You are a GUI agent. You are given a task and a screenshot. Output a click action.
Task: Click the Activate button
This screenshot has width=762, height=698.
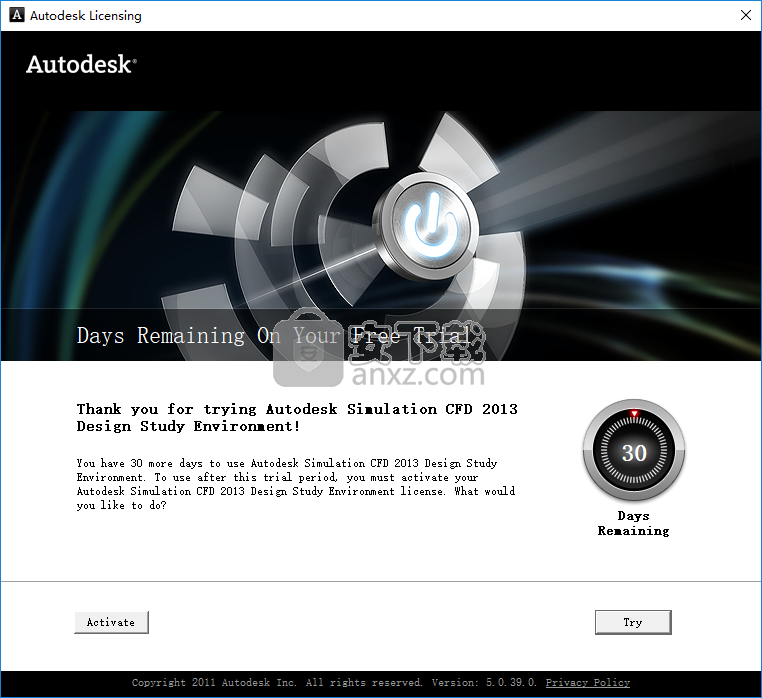coord(111,622)
